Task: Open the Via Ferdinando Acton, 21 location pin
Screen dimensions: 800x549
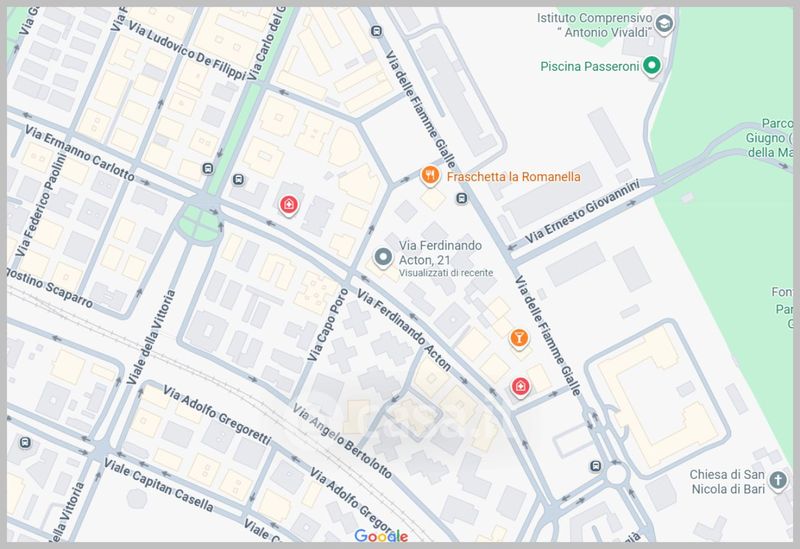Action: [x=382, y=258]
